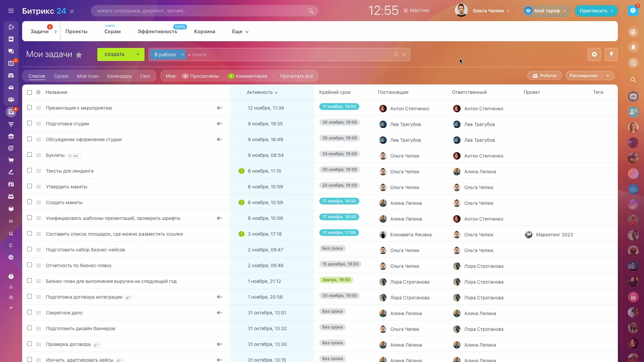Click the Роботы button

click(544, 76)
